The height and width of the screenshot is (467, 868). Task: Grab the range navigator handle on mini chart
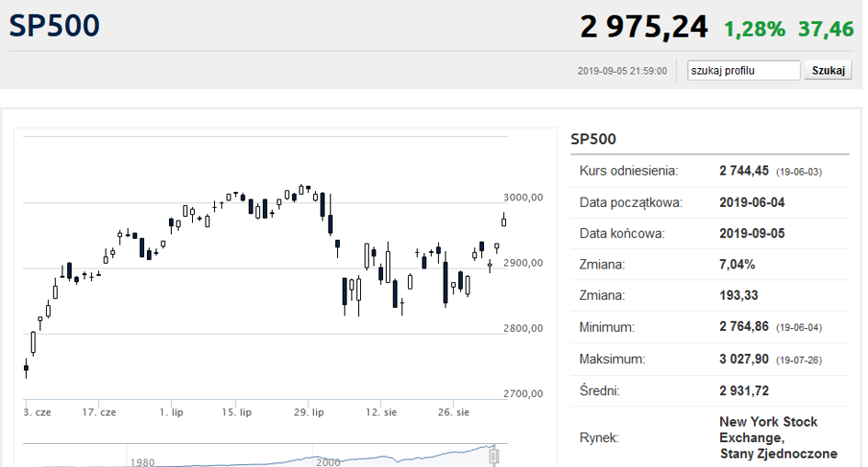(x=494, y=456)
